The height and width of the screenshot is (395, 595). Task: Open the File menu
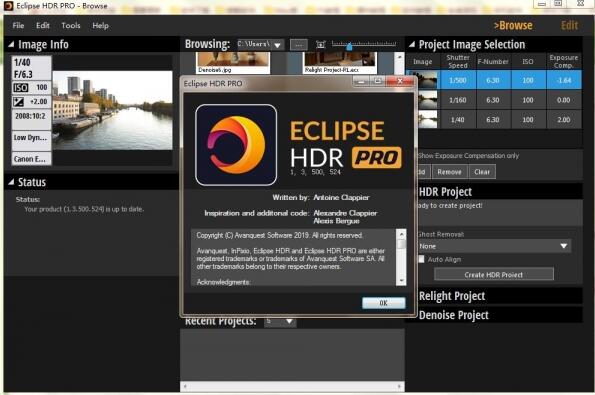click(x=18, y=25)
